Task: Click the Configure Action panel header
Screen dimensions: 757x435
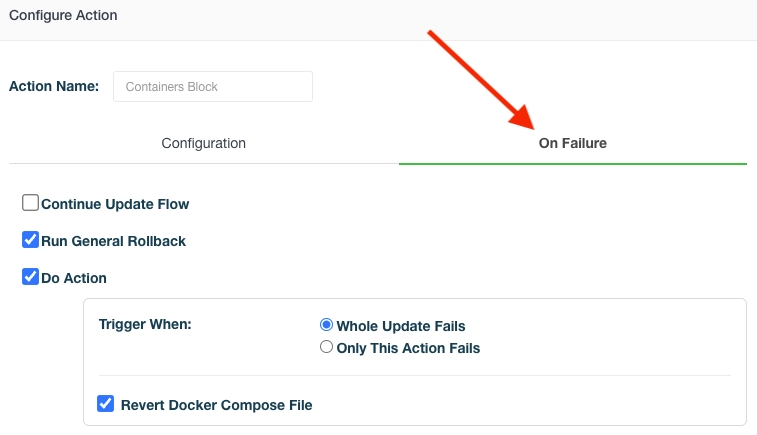Action: click(x=63, y=16)
